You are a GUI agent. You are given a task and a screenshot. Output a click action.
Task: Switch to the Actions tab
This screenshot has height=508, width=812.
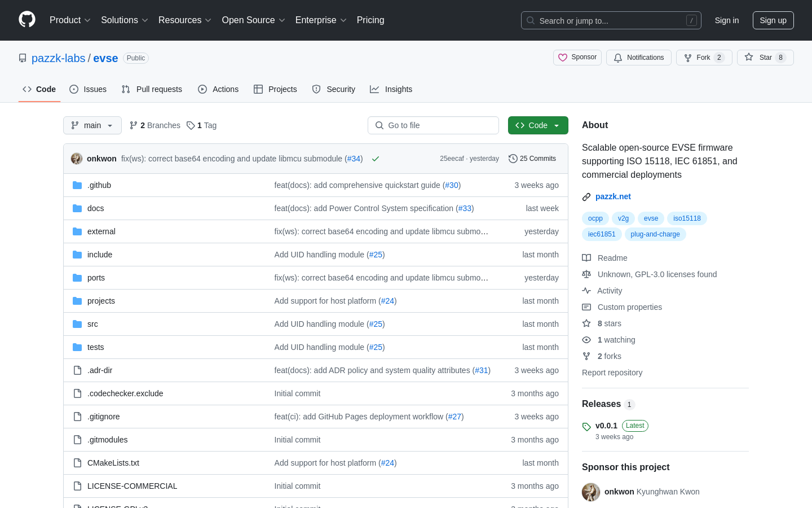click(218, 89)
